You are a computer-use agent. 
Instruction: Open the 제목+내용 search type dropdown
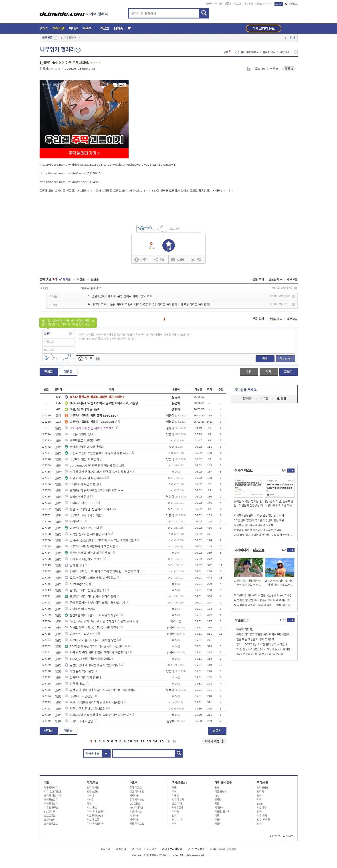(97, 753)
